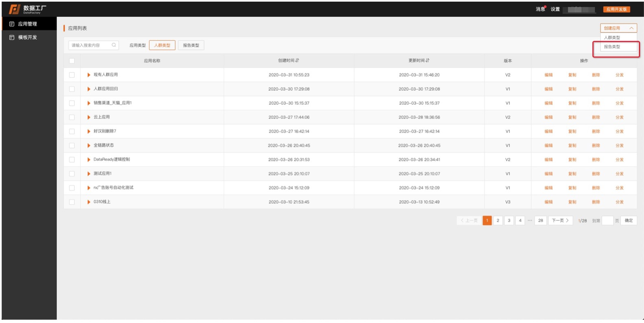Check the box for 云上应用
Screen dimensions: 644x323
tap(72, 117)
